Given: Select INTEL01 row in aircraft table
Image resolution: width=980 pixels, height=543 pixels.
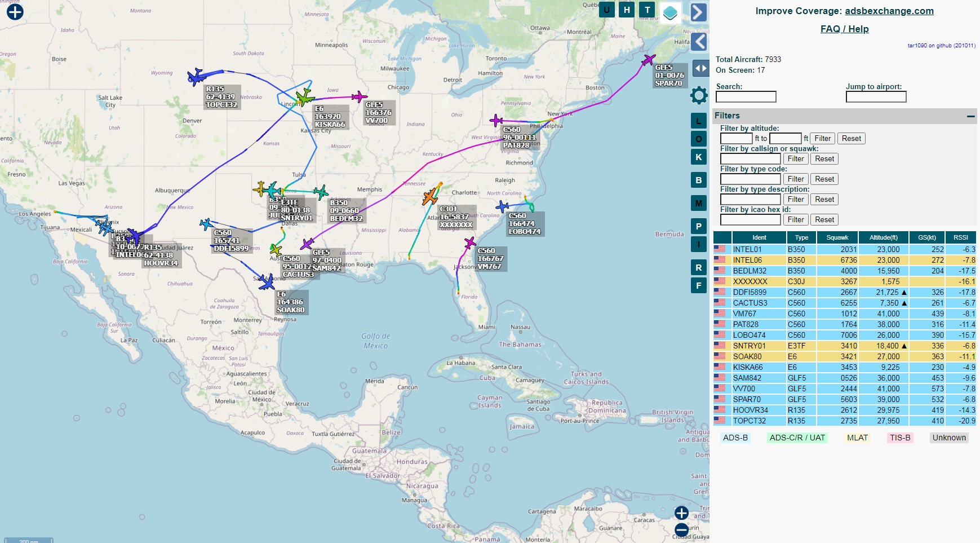Looking at the screenshot, I should click(844, 249).
